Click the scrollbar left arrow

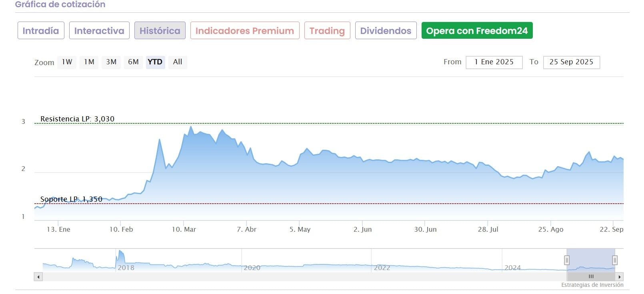pyautogui.click(x=38, y=277)
